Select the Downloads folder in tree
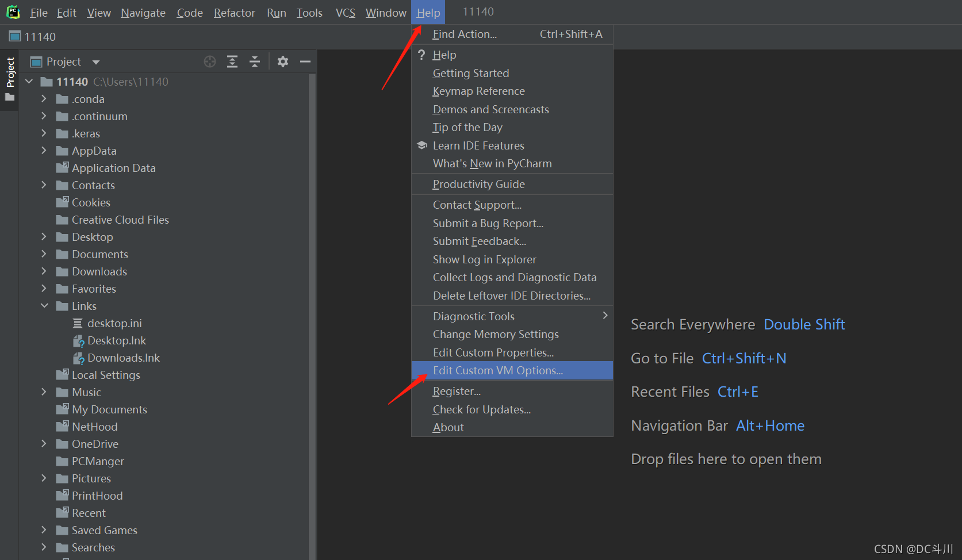The height and width of the screenshot is (560, 962). point(164,271)
